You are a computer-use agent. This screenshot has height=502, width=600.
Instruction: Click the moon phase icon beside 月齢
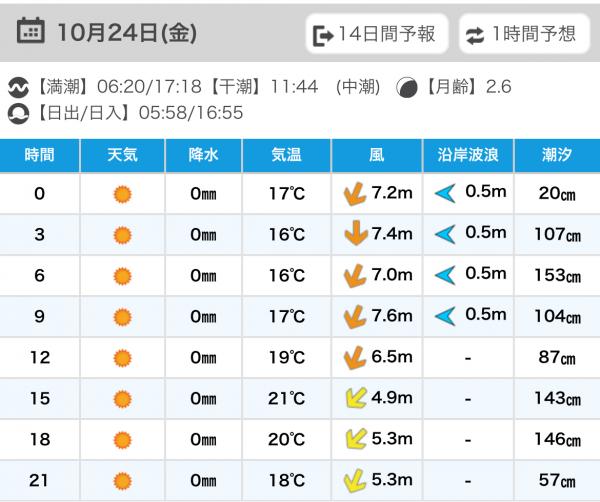coord(407,87)
